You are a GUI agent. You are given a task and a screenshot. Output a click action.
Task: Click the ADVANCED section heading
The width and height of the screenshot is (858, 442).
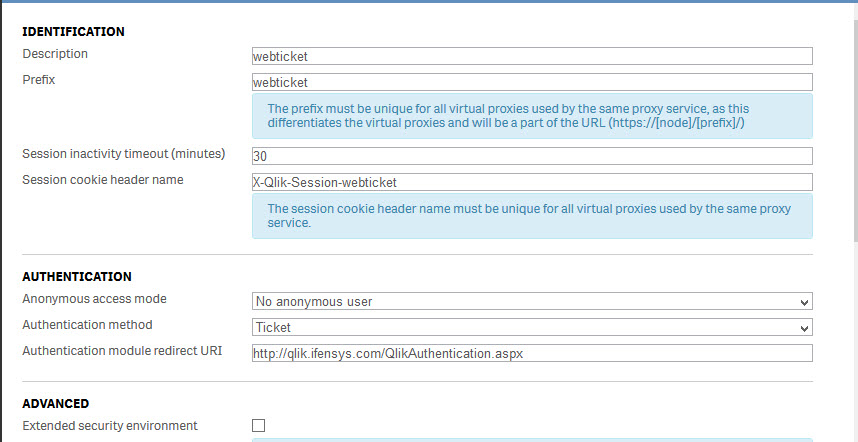56,404
